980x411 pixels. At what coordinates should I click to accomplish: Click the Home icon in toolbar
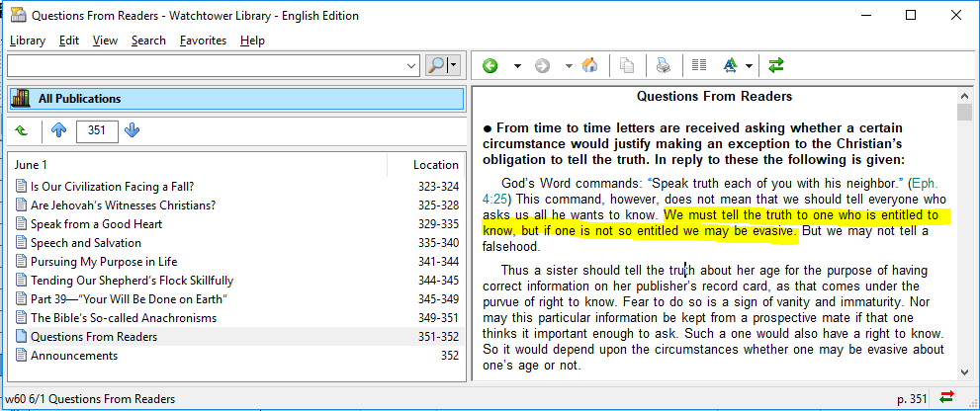(x=589, y=66)
